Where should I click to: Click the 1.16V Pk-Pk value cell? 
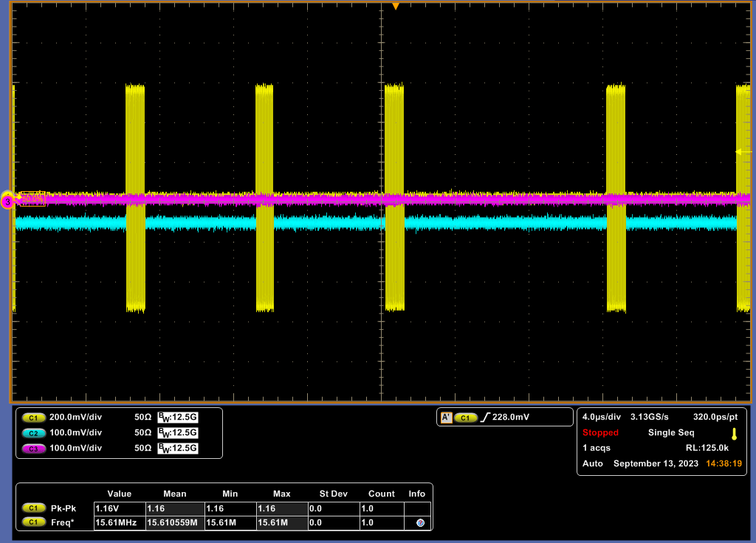(120, 509)
